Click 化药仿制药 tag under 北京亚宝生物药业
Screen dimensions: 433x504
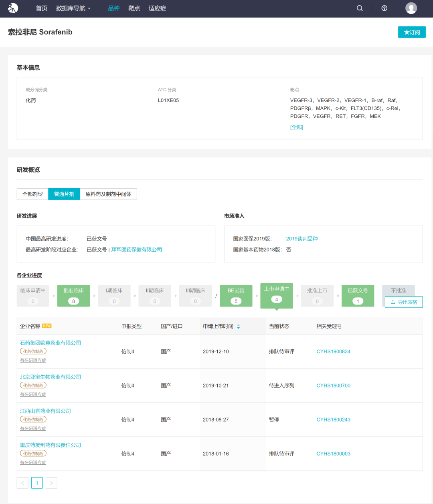point(33,385)
